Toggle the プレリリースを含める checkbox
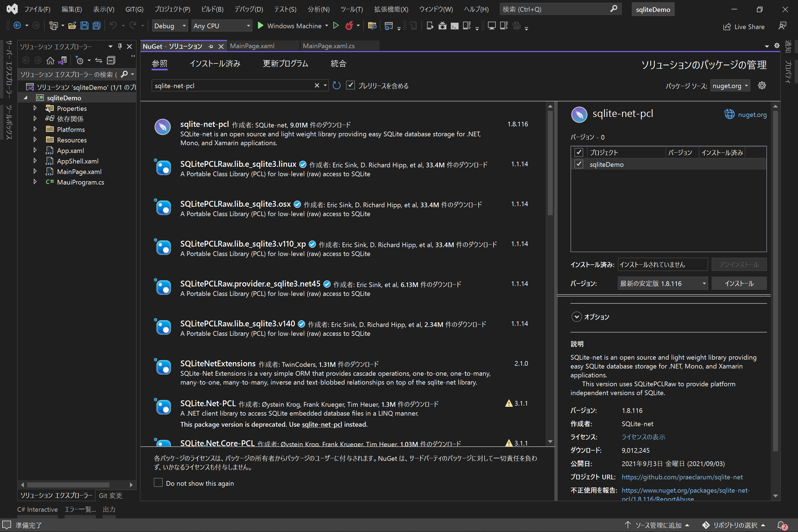This screenshot has width=798, height=532. click(x=351, y=85)
